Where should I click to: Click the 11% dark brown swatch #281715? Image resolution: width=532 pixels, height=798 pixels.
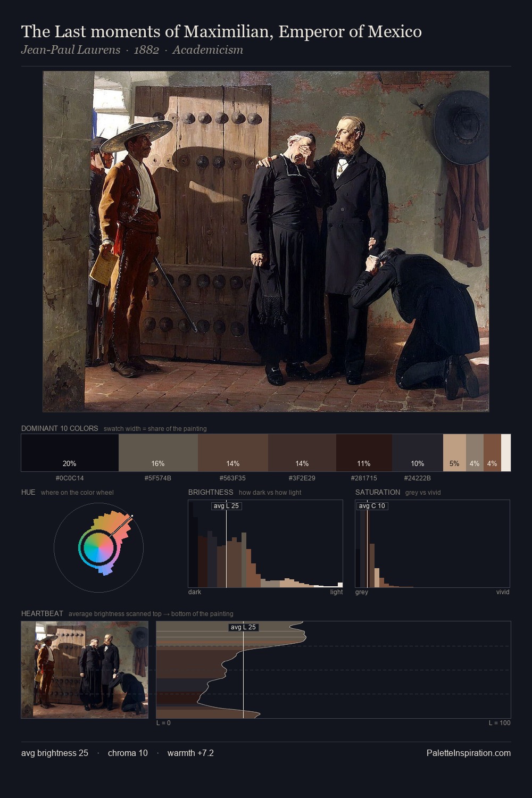point(364,453)
